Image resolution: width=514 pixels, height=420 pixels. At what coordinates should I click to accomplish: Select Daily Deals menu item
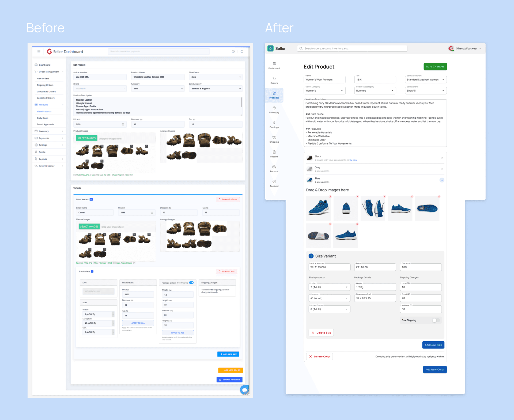[x=43, y=118]
